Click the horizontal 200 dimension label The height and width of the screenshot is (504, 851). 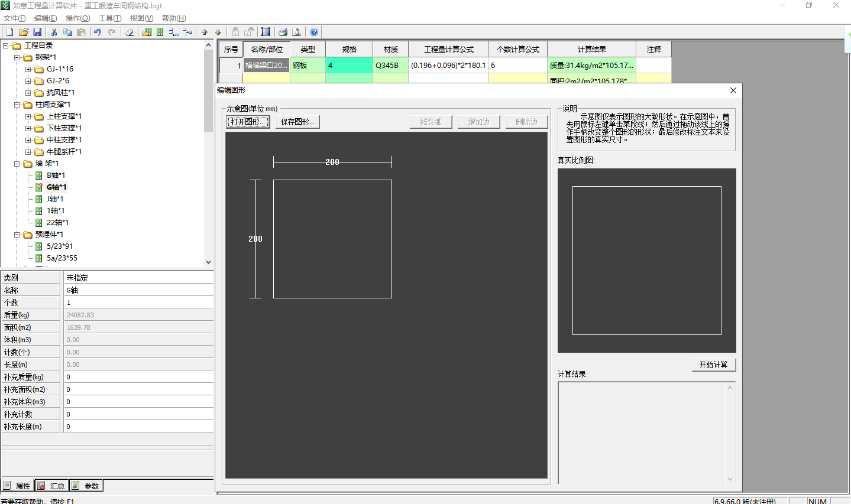(x=332, y=162)
